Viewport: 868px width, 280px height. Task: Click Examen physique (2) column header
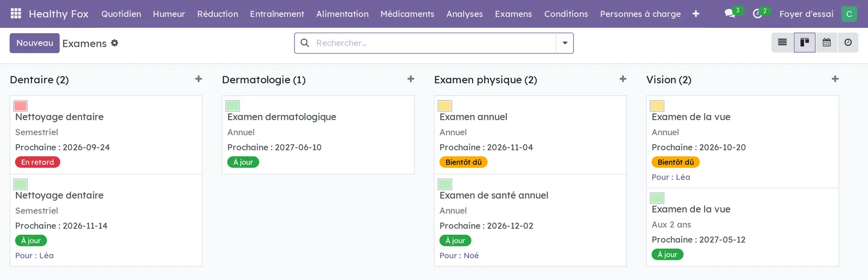[486, 80]
